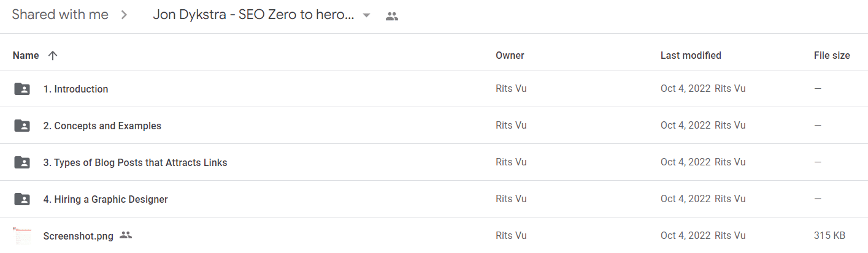Click the shared icon next to Screenshot.png

[126, 235]
